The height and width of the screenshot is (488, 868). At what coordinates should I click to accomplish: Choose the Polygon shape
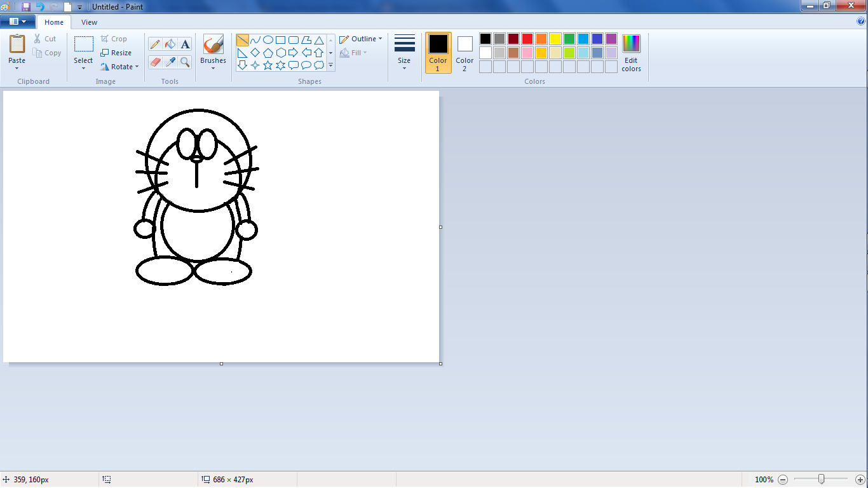[x=306, y=40]
